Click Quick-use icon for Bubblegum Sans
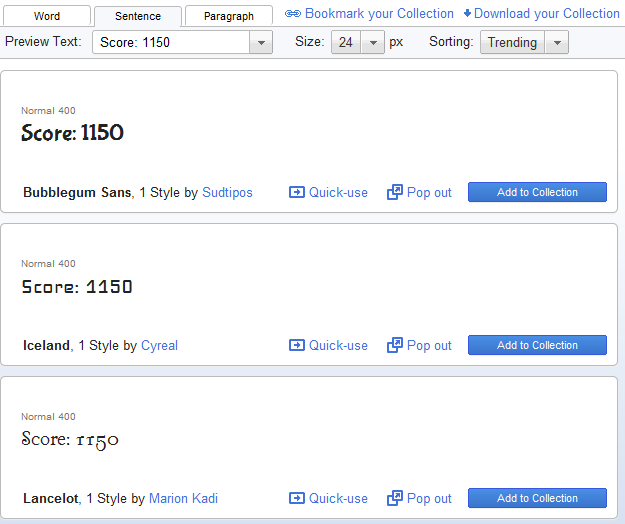 (x=297, y=192)
